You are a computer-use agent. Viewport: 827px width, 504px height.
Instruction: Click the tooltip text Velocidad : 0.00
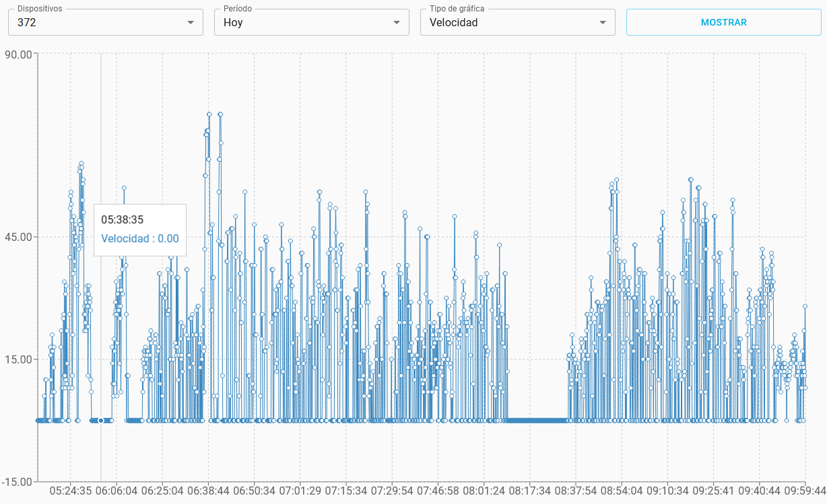tap(140, 238)
